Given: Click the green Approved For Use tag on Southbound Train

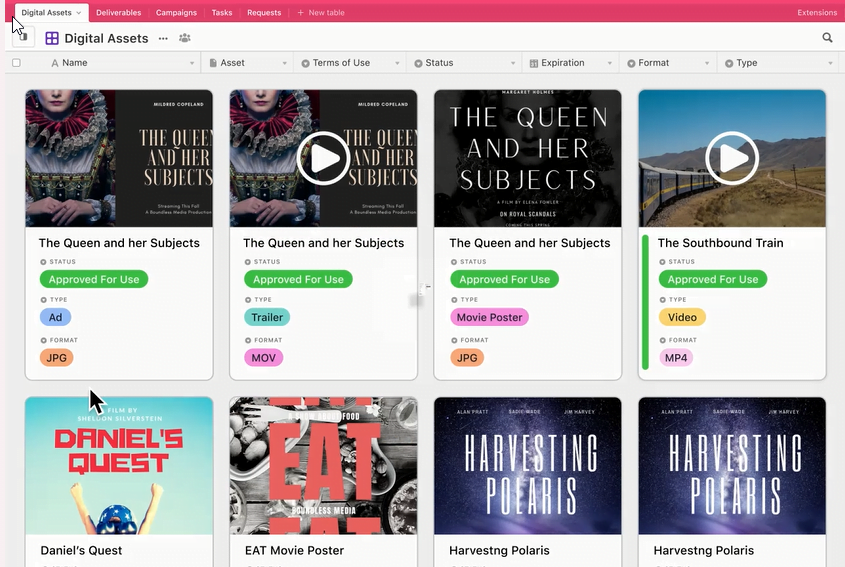Looking at the screenshot, I should point(712,279).
